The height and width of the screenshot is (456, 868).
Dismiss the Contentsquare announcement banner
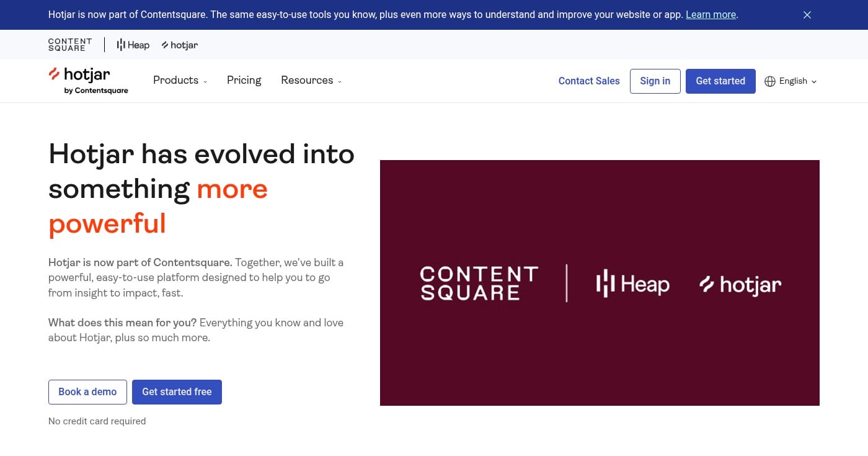tap(807, 14)
